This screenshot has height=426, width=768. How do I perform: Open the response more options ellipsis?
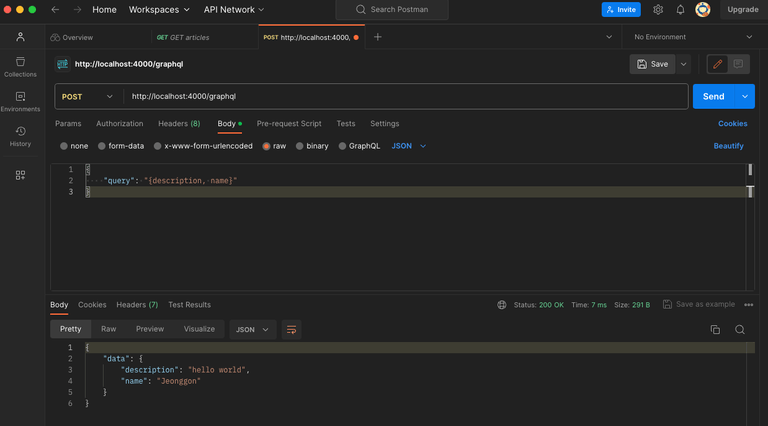(x=748, y=305)
